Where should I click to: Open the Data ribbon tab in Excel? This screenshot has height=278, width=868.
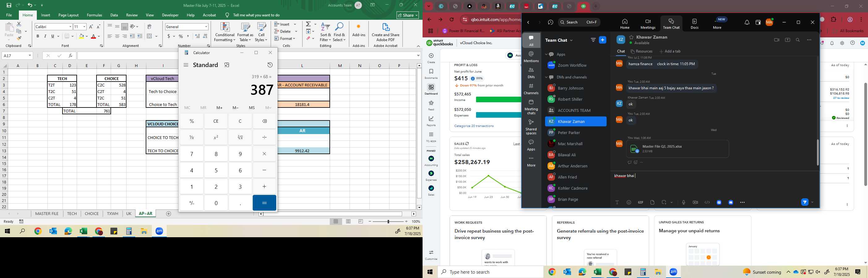coord(114,15)
